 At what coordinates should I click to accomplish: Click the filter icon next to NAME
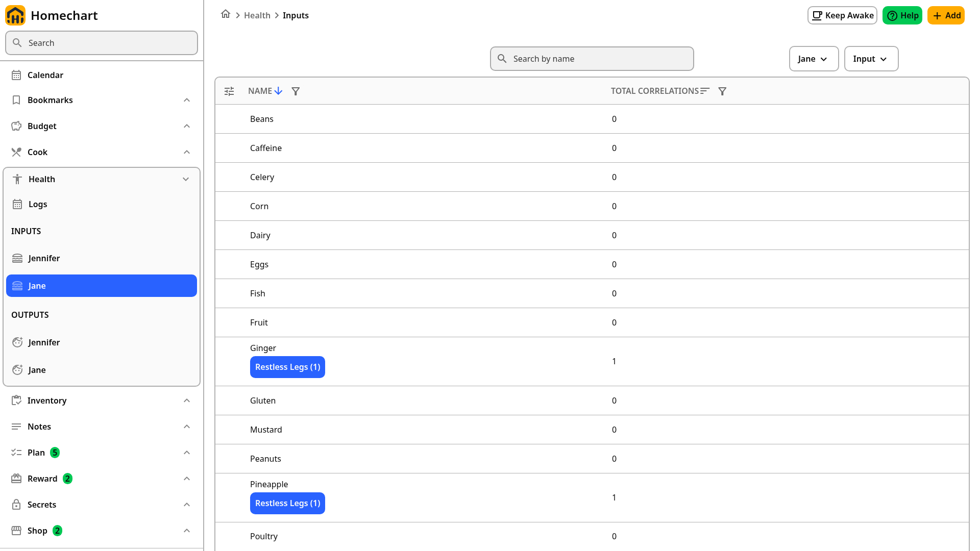pyautogui.click(x=296, y=91)
